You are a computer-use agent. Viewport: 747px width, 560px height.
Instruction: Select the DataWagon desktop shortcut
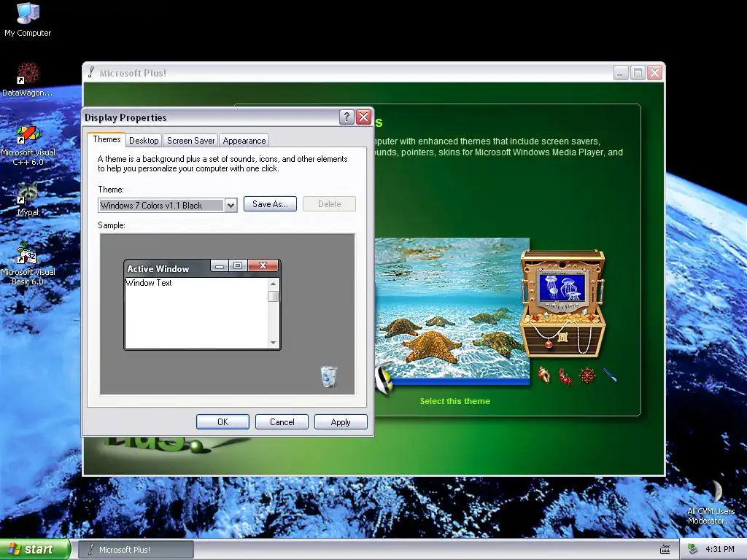[28, 79]
